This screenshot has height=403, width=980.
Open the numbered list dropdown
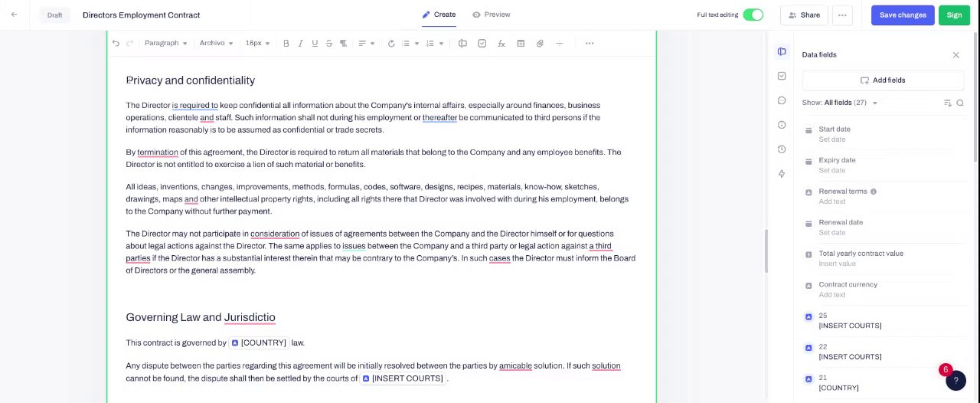click(x=435, y=44)
